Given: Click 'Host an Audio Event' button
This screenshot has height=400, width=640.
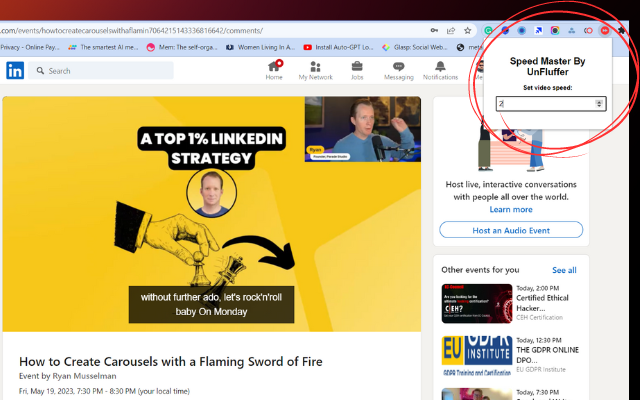Looking at the screenshot, I should pyautogui.click(x=511, y=230).
